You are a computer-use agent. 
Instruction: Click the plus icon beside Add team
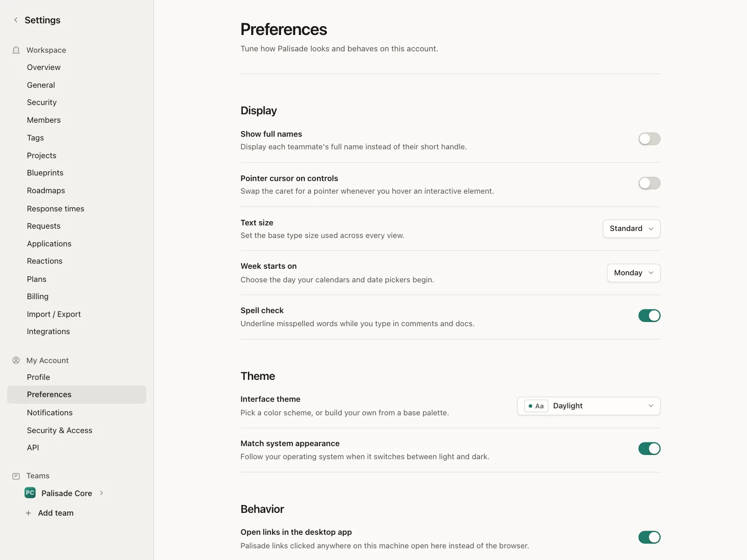28,513
